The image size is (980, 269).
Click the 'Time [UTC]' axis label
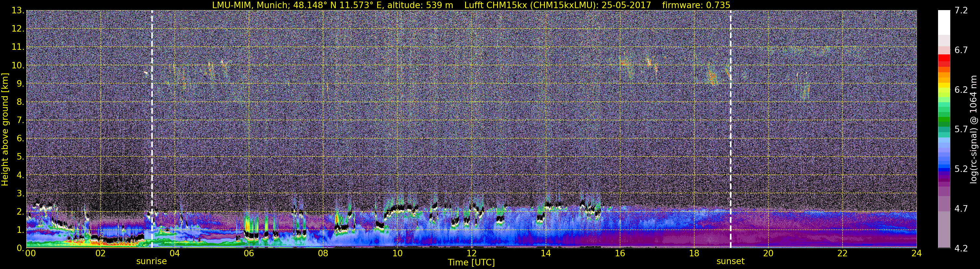[471, 262]
